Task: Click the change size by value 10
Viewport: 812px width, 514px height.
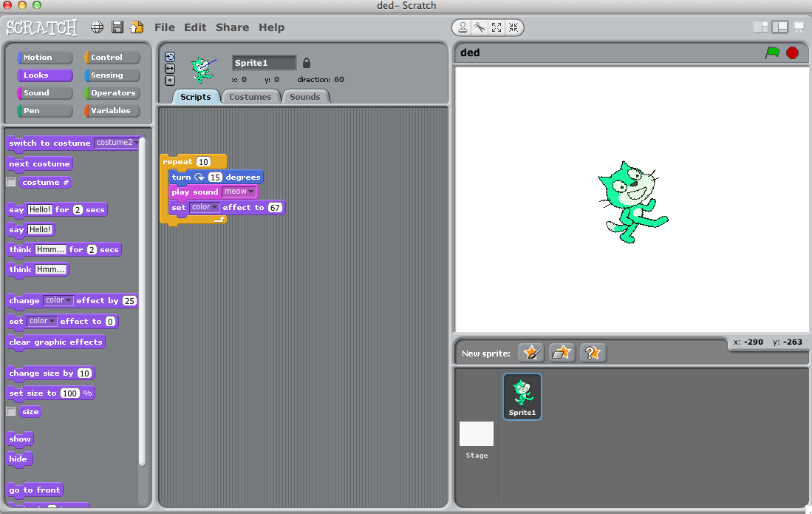Action: [x=84, y=373]
